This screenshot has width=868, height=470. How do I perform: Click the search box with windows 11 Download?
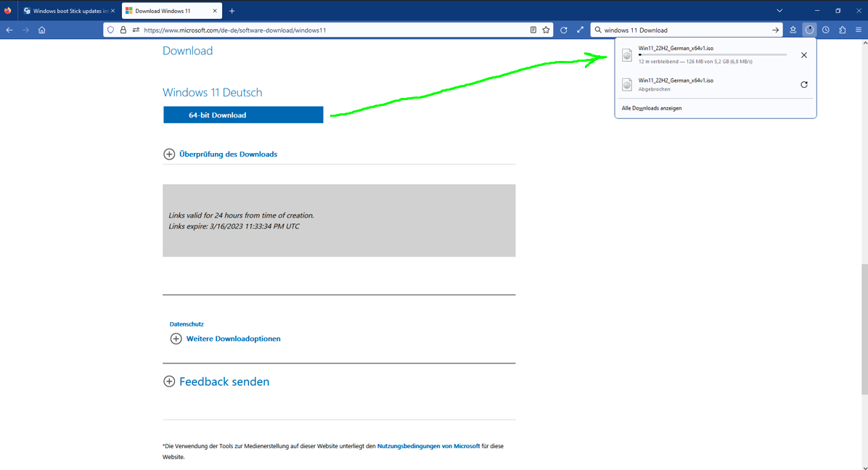pyautogui.click(x=685, y=30)
